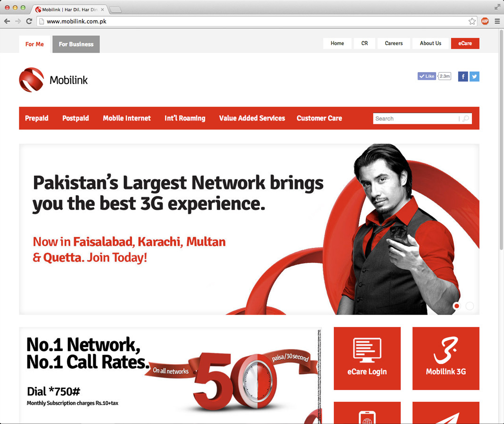Click the Mobilink logo
Image resolution: width=504 pixels, height=424 pixels.
[x=53, y=80]
